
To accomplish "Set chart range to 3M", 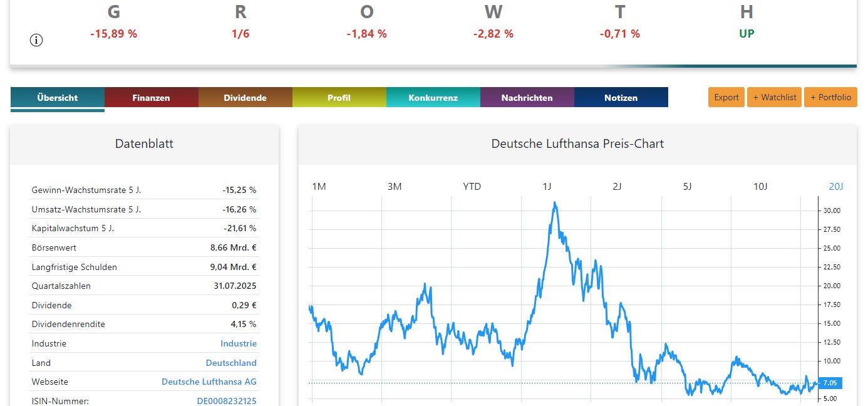I will point(395,186).
